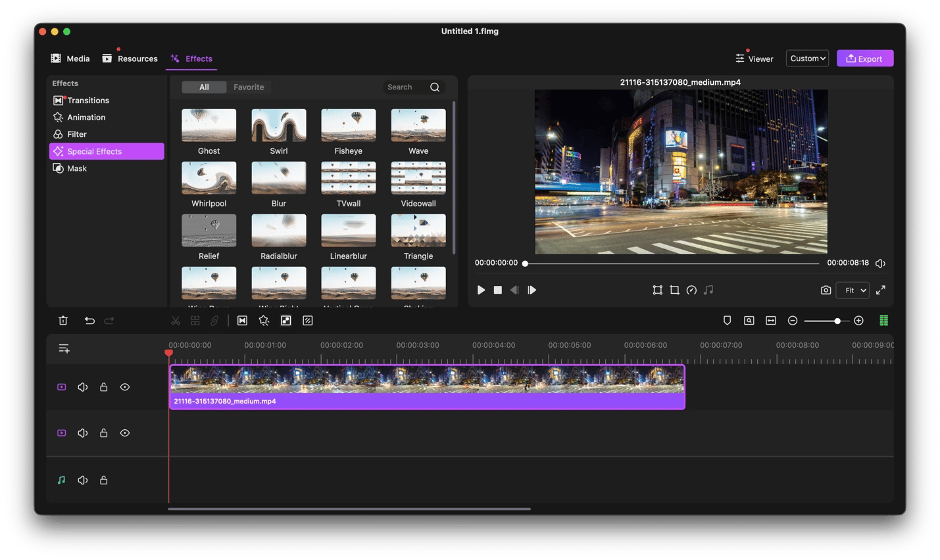Select the transform tool under the preview

pyautogui.click(x=657, y=290)
